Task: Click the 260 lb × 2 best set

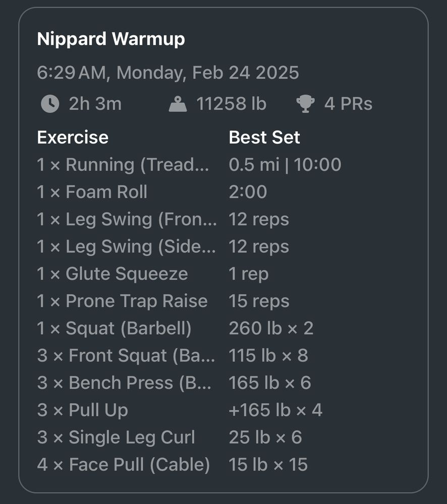Action: coord(271,329)
